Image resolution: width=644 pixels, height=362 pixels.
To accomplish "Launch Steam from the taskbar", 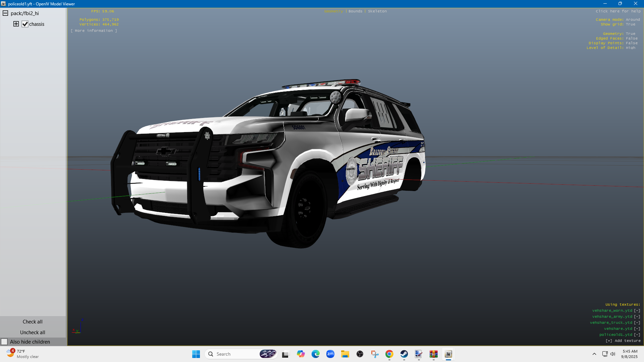I will pos(404,354).
